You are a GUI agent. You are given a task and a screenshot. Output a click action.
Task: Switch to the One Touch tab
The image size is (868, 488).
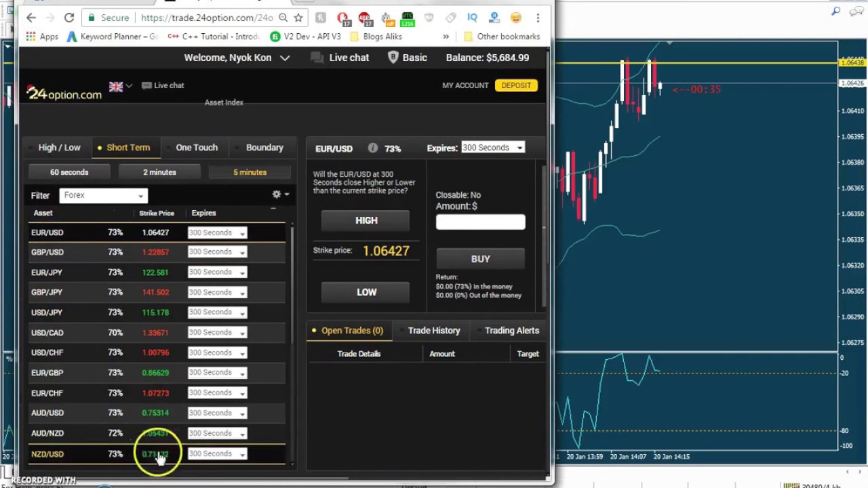[x=197, y=148]
